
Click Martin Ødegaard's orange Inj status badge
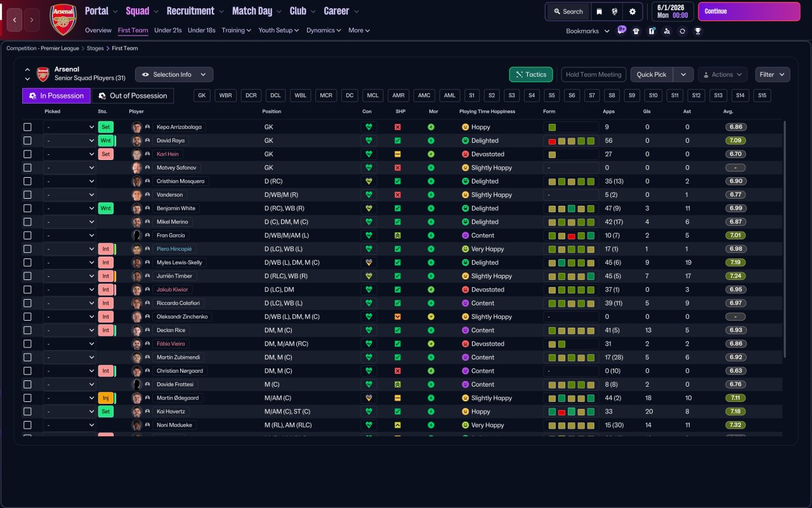pos(106,398)
